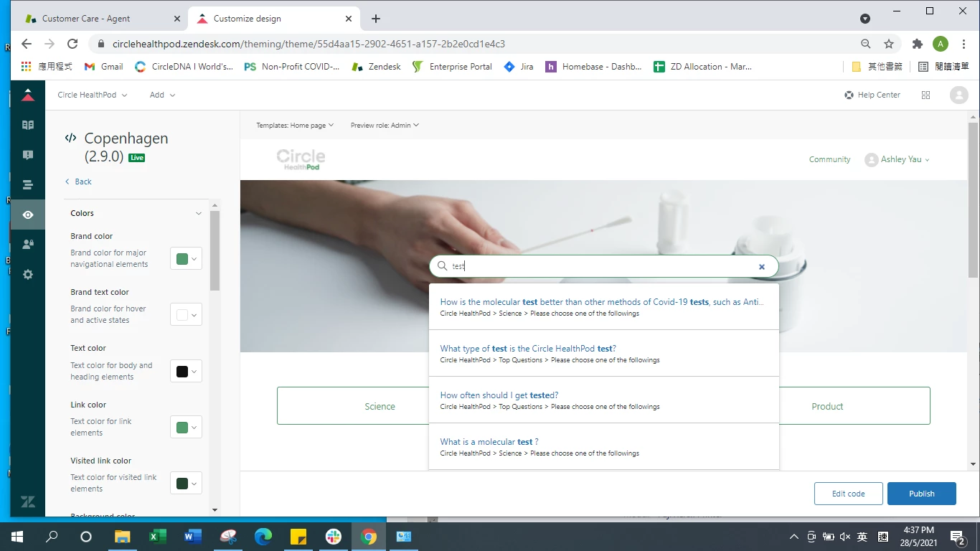The width and height of the screenshot is (980, 551).
Task: Open the settings gear in sidebar
Action: tap(28, 275)
